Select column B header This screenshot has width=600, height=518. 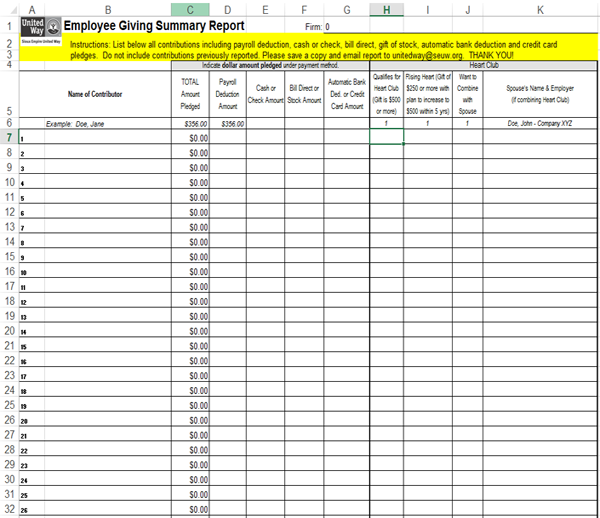108,10
